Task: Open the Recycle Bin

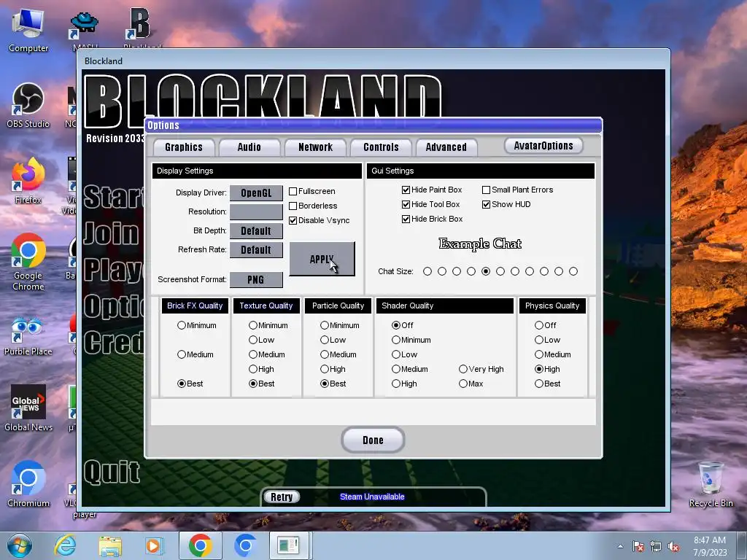Action: coord(711,484)
